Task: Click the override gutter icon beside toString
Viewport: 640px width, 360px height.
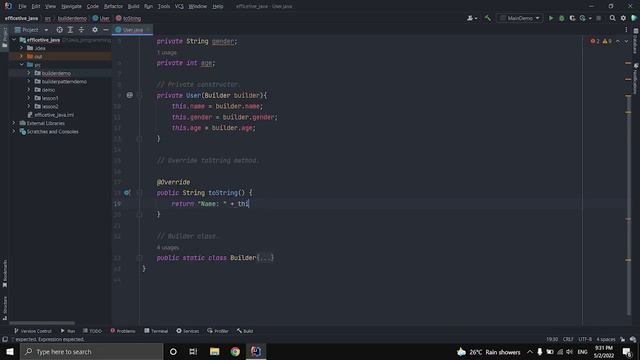Action: coord(127,193)
